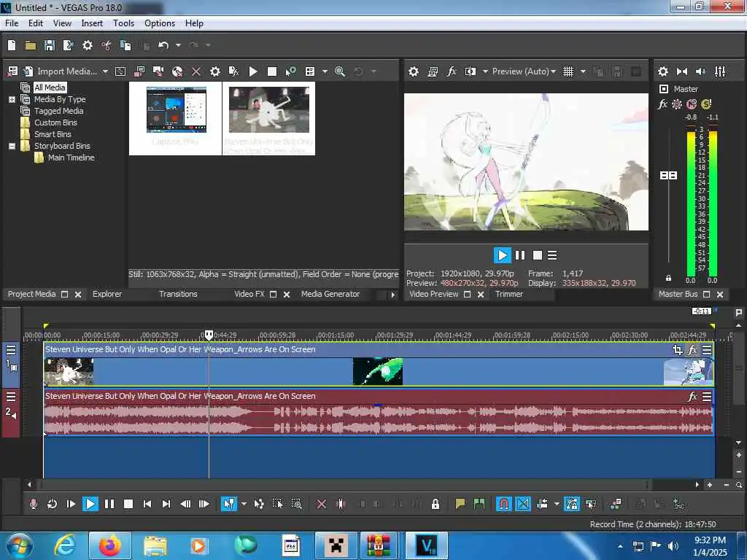Image resolution: width=747 pixels, height=560 pixels.
Task: Adjust the Master volume fader
Action: pyautogui.click(x=668, y=176)
